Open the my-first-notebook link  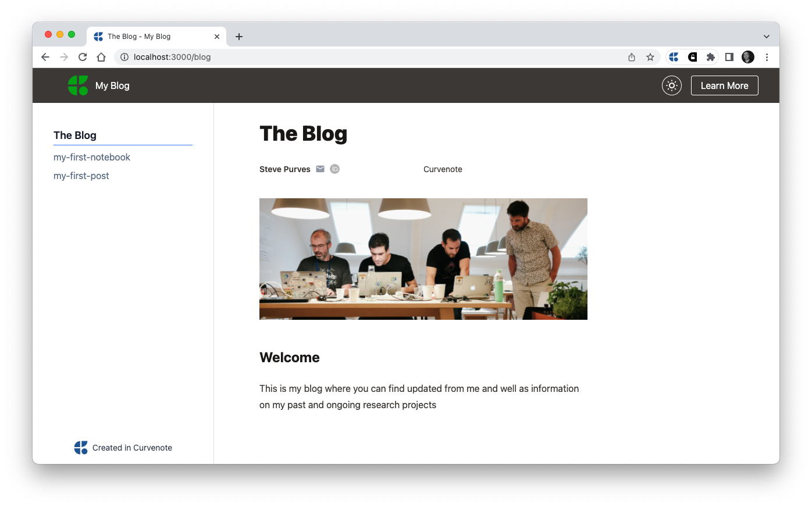[x=92, y=157]
